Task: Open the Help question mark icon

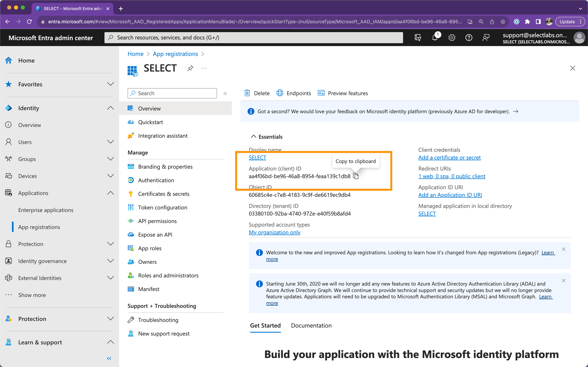Action: pyautogui.click(x=469, y=38)
